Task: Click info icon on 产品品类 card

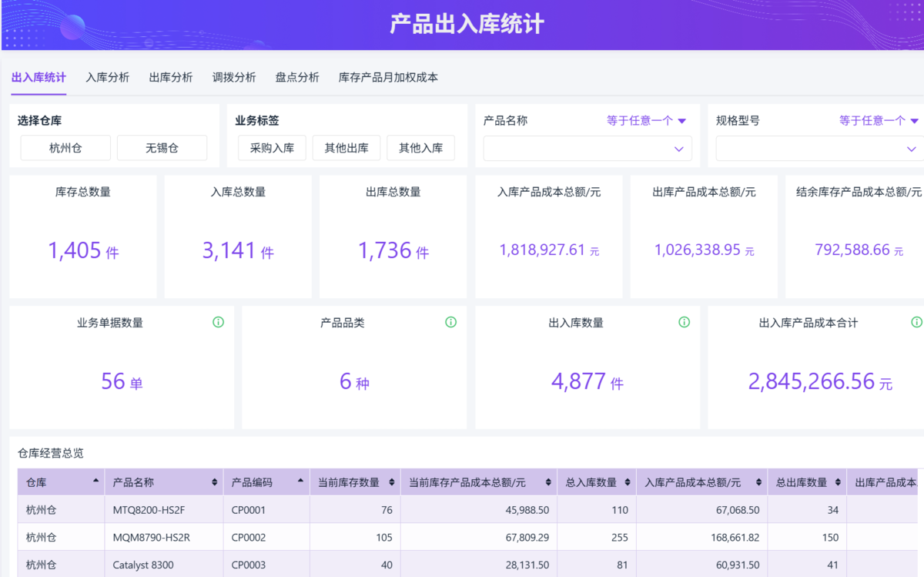Action: [451, 322]
